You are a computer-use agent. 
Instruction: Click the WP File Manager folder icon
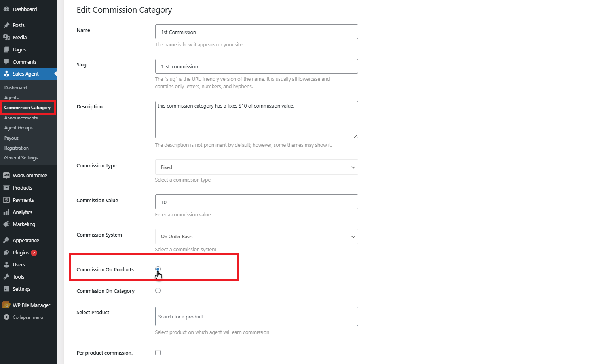(x=6, y=305)
